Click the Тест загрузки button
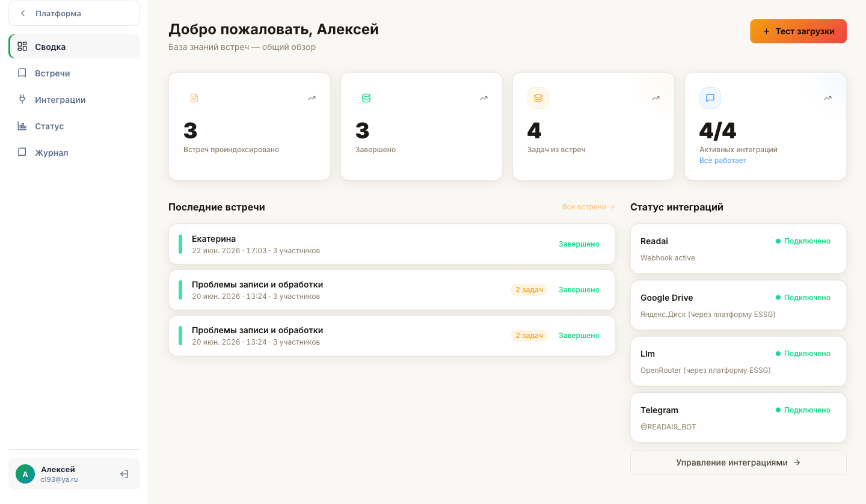 click(798, 31)
